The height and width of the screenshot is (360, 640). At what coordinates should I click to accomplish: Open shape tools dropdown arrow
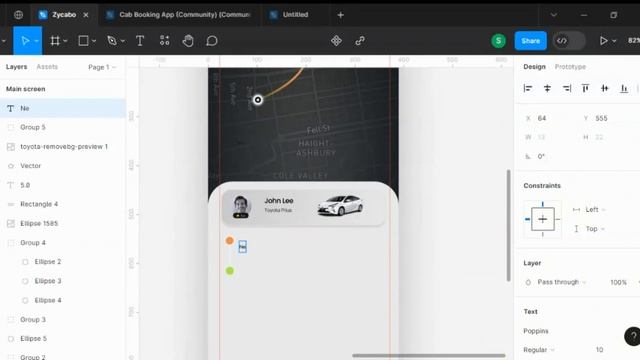[x=94, y=41]
